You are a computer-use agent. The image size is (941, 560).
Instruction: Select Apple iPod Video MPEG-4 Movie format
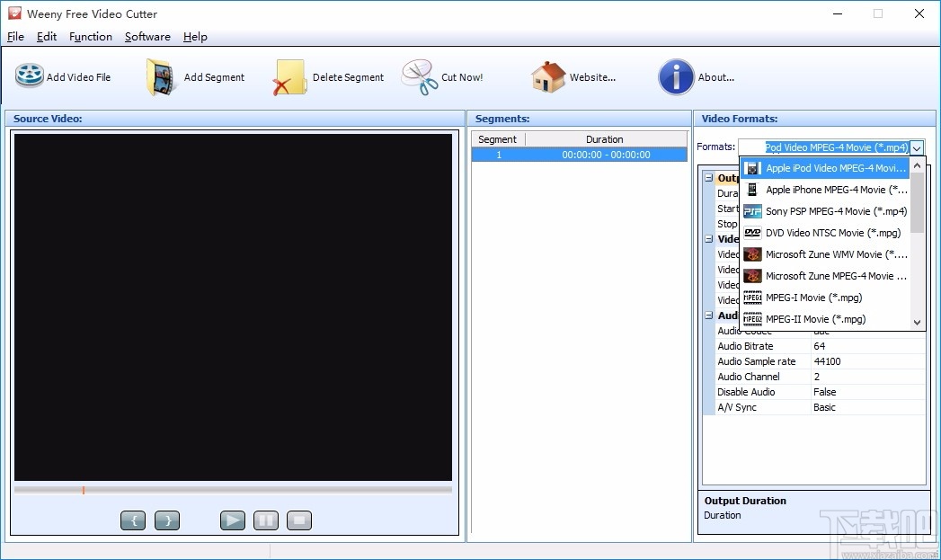click(825, 168)
